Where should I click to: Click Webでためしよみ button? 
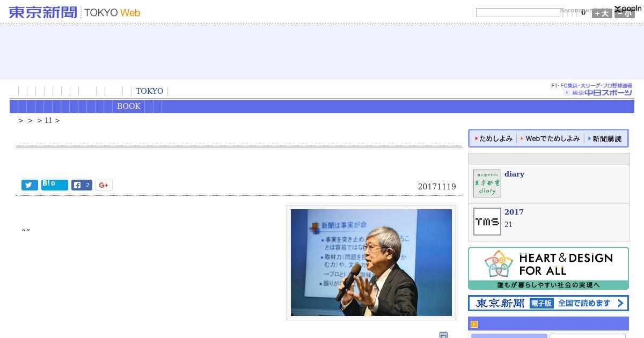(x=550, y=138)
